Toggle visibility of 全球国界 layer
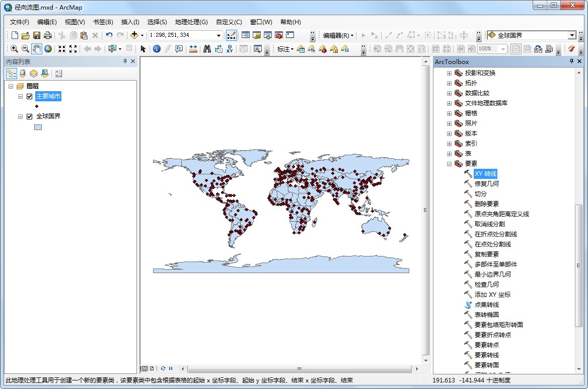 coord(30,116)
